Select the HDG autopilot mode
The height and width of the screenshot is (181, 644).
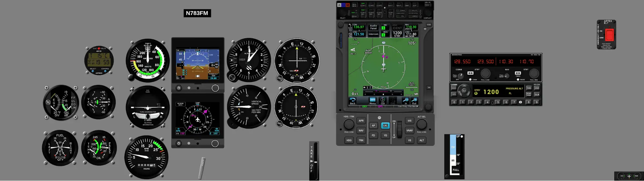click(x=349, y=140)
